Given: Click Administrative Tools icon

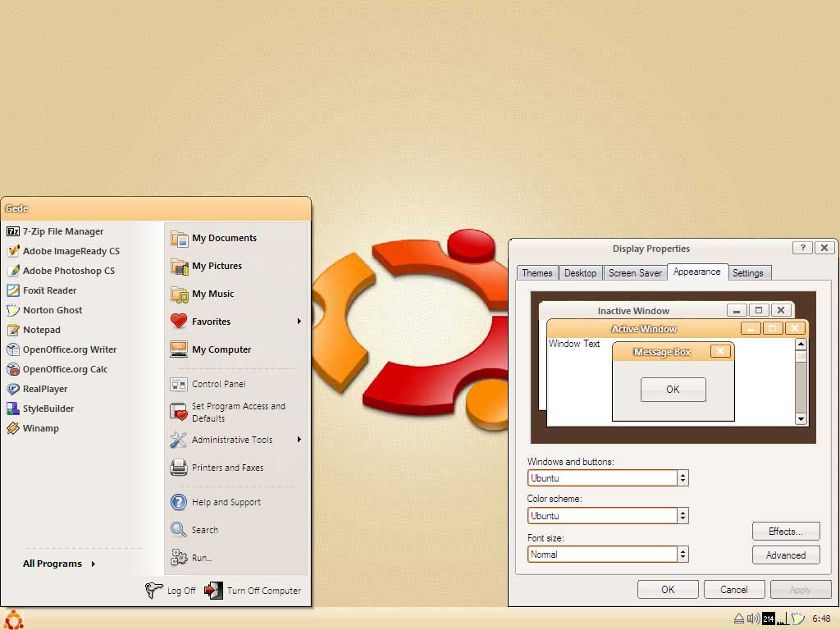Looking at the screenshot, I should pyautogui.click(x=178, y=440).
